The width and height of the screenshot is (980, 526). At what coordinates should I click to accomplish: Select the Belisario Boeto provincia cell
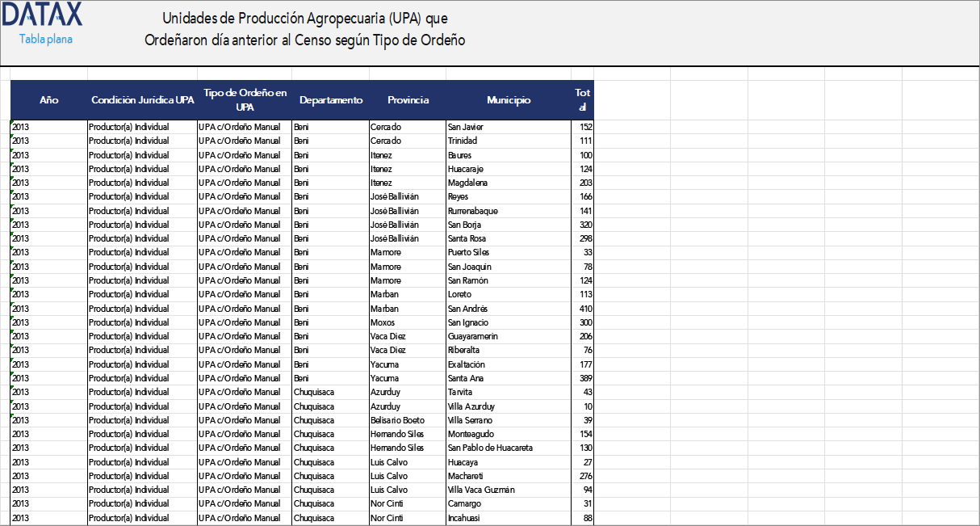pyautogui.click(x=397, y=420)
